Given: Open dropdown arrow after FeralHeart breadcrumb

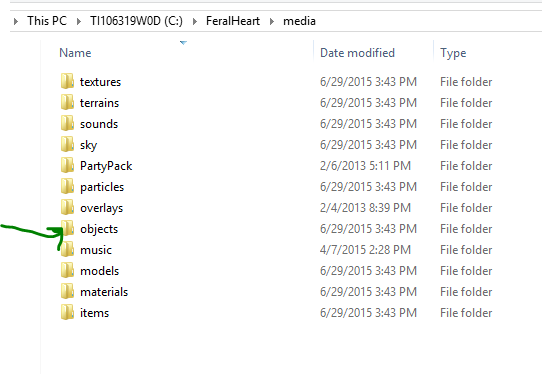Looking at the screenshot, I should 272,21.
